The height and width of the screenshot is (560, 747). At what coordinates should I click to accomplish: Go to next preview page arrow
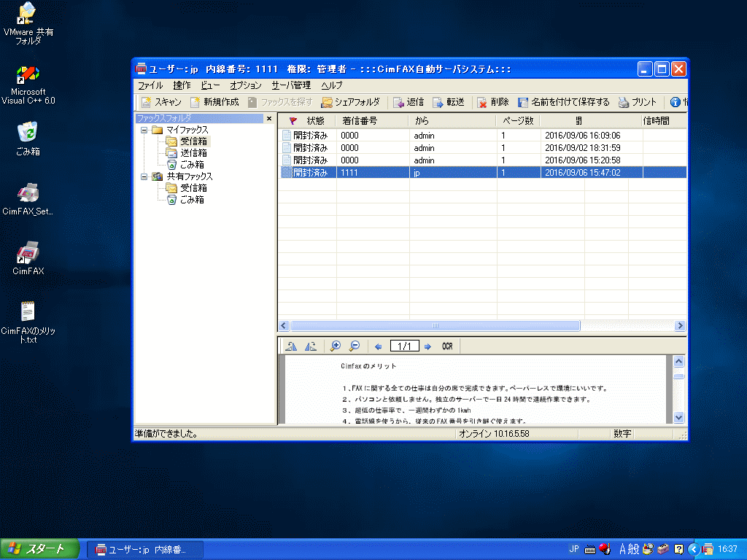coord(427,346)
